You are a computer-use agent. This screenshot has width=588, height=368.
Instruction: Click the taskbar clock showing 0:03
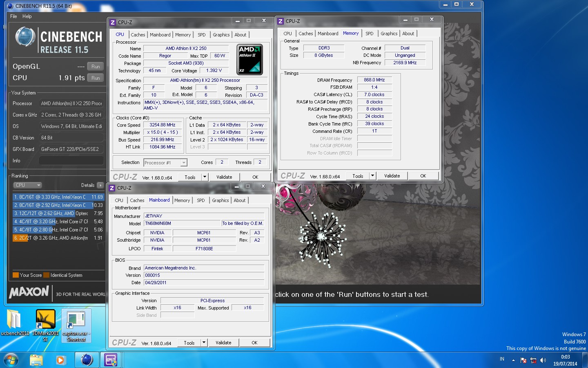[565, 360]
